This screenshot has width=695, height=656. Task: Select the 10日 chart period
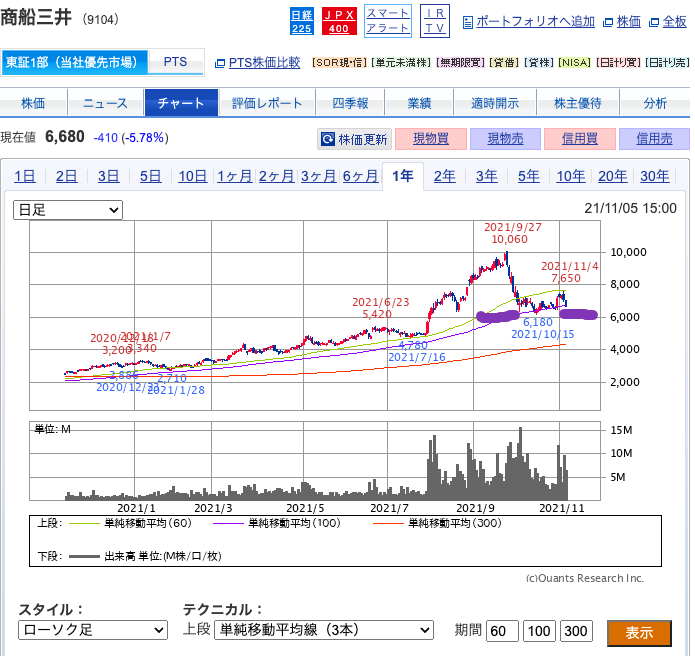coord(192,176)
